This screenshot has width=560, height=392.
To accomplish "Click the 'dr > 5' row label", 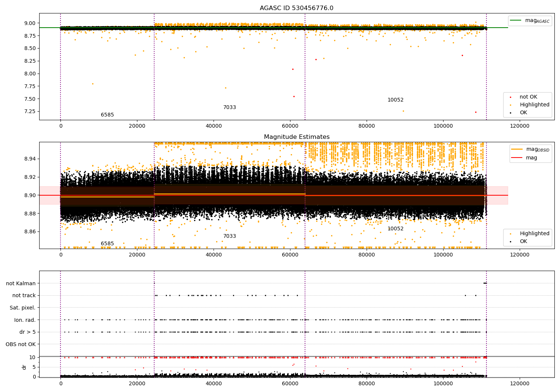I will (x=28, y=332).
